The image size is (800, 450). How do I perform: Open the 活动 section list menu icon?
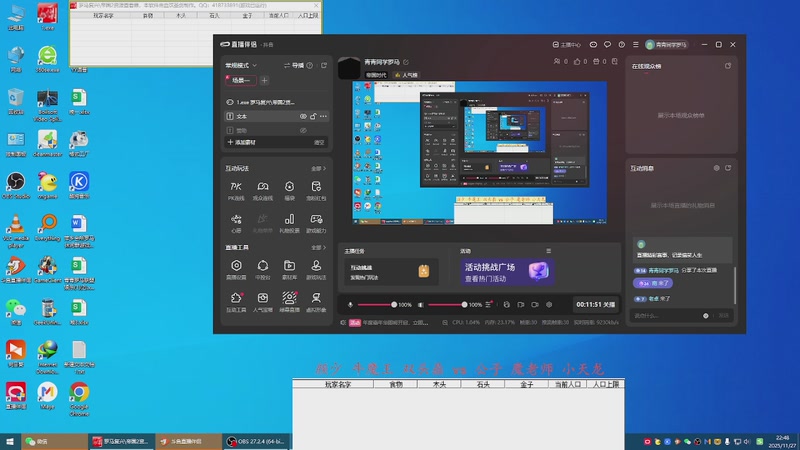548,251
